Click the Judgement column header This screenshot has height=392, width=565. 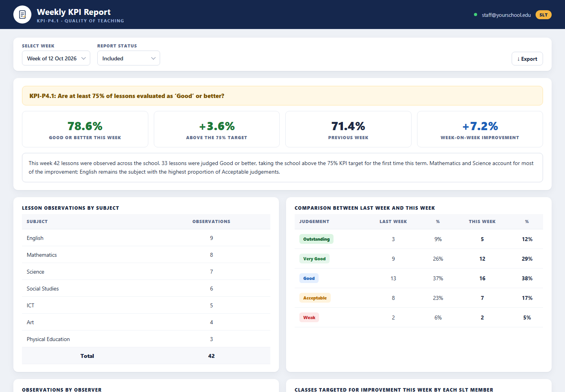[314, 221]
